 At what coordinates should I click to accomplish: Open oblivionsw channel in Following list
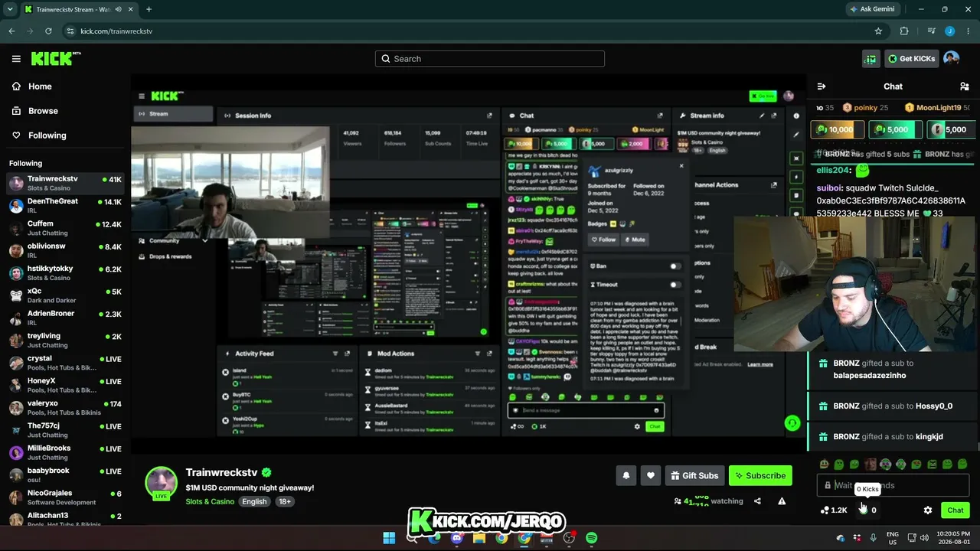tap(64, 251)
